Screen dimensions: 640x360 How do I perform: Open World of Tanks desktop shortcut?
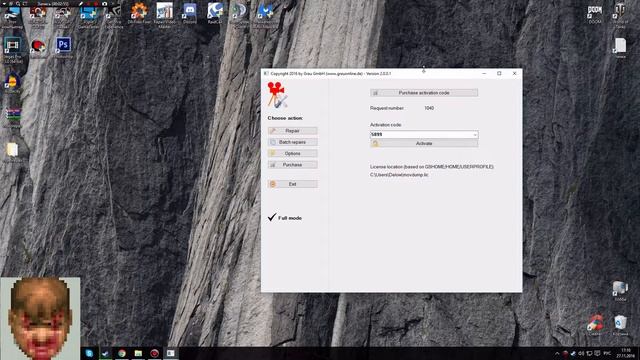tap(620, 11)
